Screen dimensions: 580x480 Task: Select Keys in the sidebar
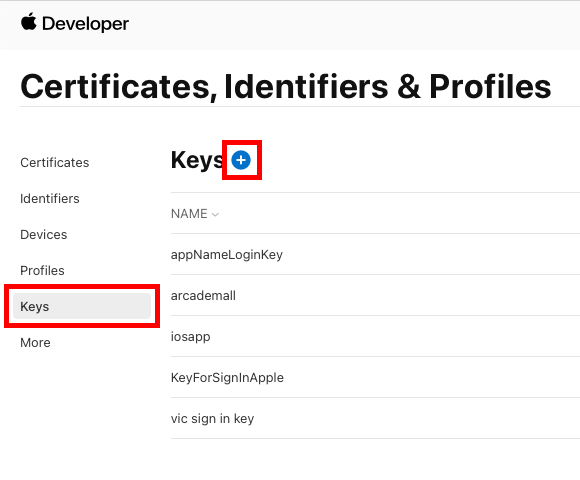tap(82, 306)
